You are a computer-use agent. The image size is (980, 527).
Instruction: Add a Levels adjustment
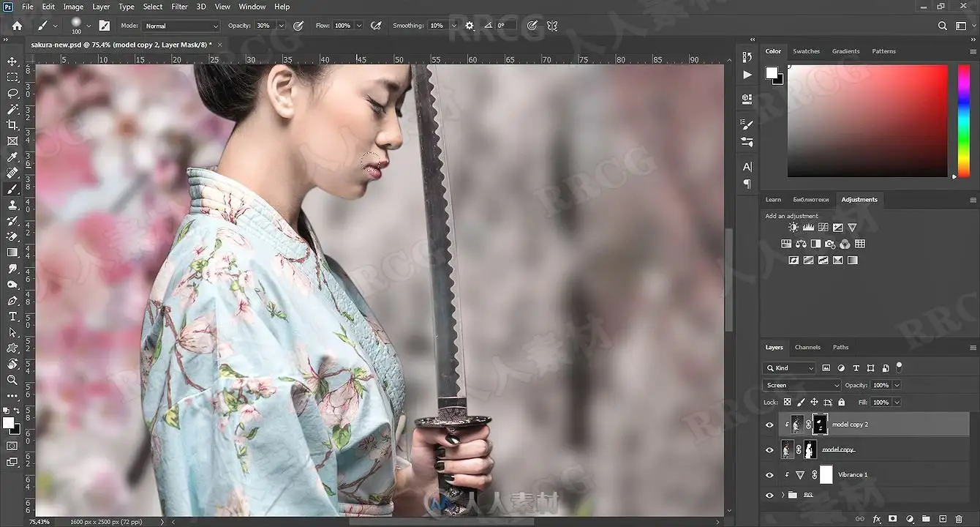[808, 228]
